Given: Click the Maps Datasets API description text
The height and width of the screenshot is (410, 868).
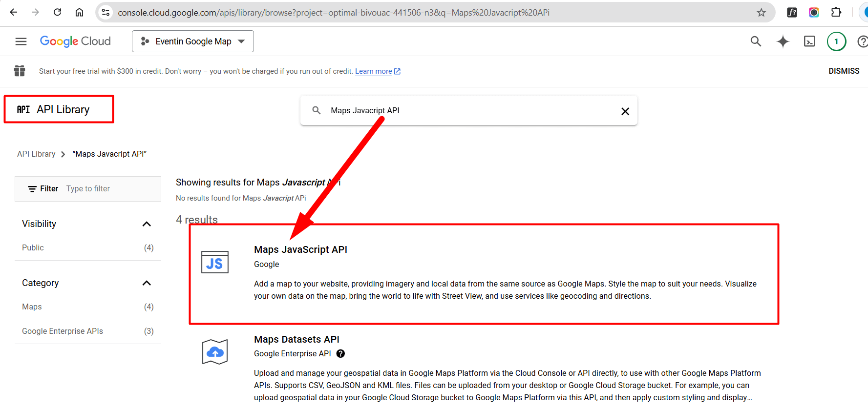Looking at the screenshot, I should [508, 385].
